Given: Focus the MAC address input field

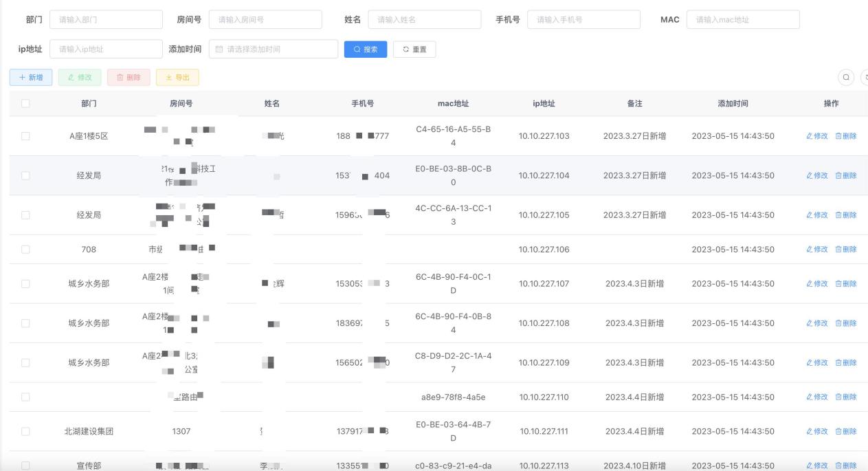Looking at the screenshot, I should [x=743, y=20].
